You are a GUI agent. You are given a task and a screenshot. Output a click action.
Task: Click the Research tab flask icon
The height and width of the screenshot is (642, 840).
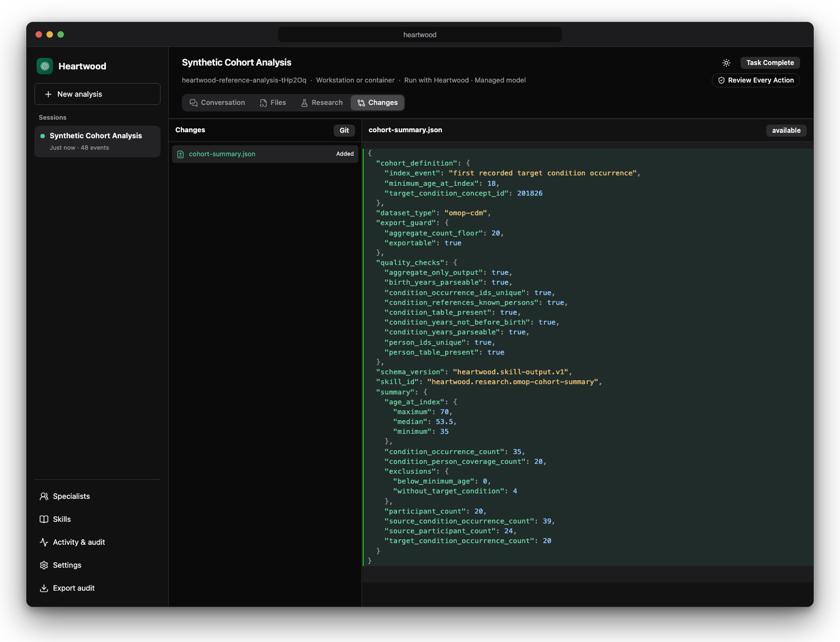click(304, 103)
